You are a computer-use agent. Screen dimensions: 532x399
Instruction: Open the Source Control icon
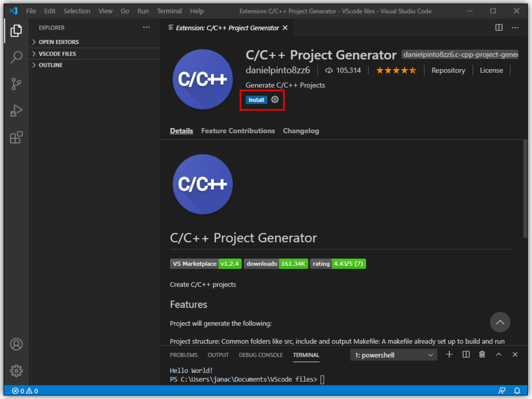16,84
